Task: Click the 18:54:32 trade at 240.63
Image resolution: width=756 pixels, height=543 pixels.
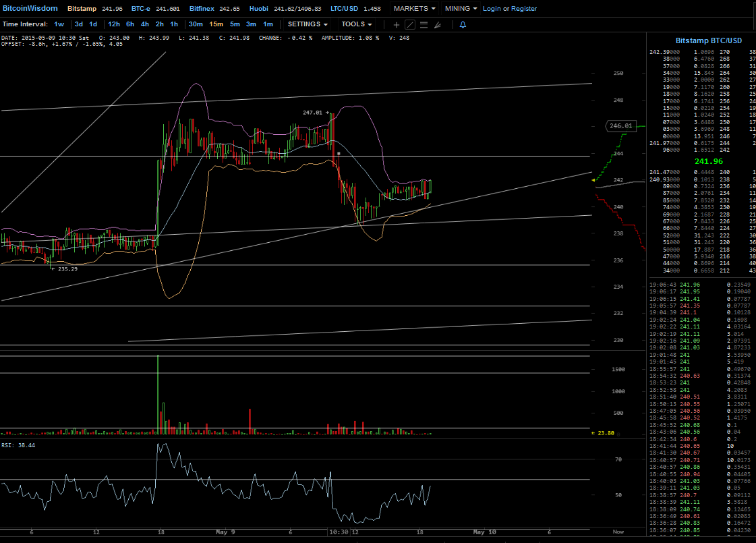Action: (700, 376)
